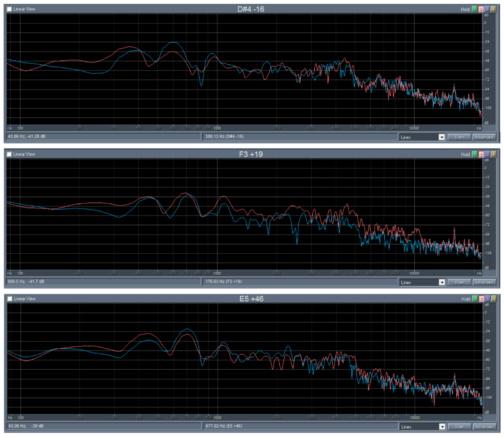Enable Linear View in F3 +19 panel
The image size is (504, 437).
pos(9,154)
